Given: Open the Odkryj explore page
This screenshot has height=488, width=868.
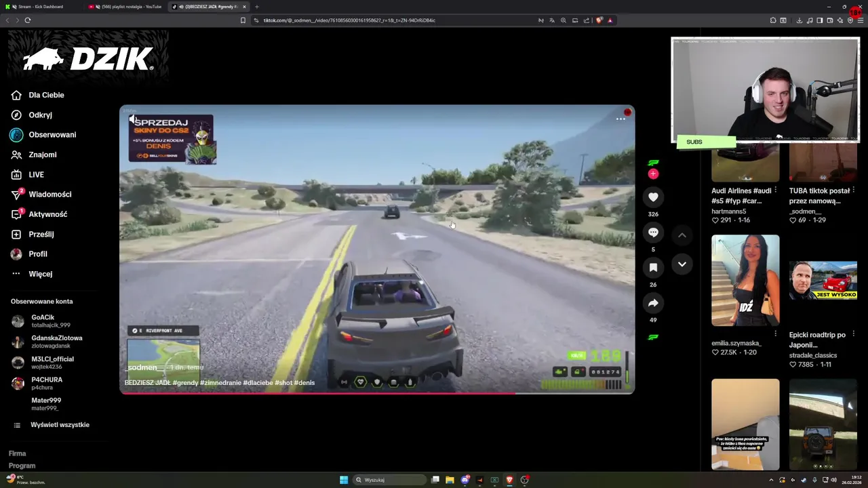Looking at the screenshot, I should pyautogui.click(x=32, y=115).
